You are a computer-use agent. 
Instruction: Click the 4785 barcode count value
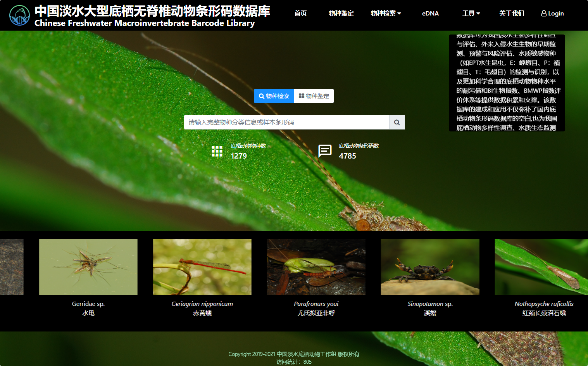[x=347, y=156]
